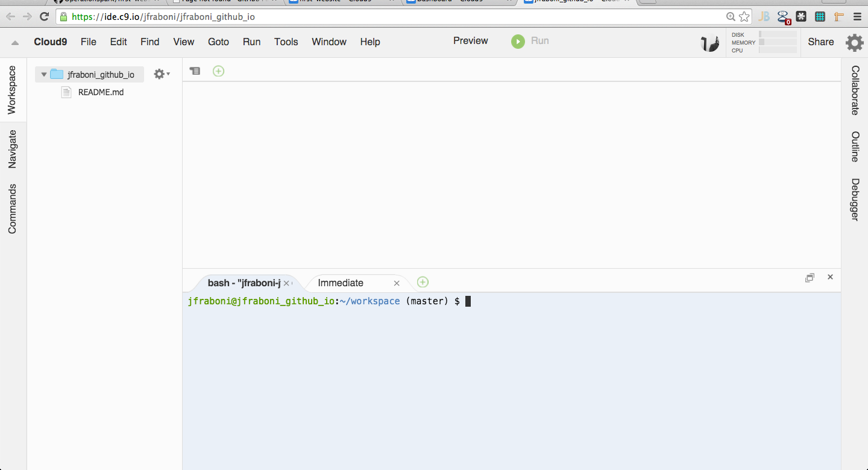Select the jfraboni_github_io folder
868x470 pixels.
click(x=89, y=74)
